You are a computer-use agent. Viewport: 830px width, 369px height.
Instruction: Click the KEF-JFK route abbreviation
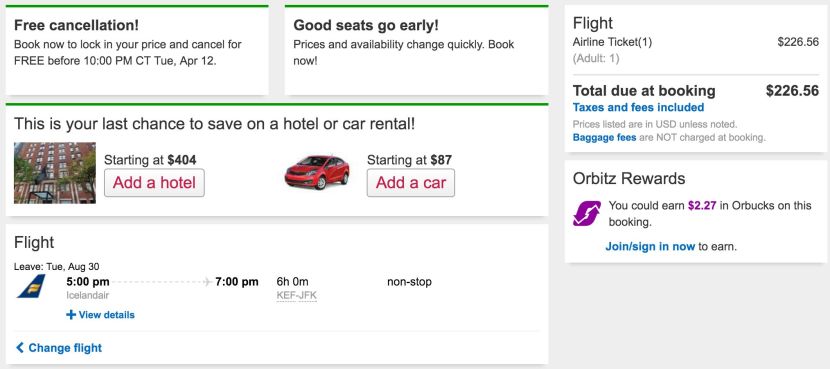[296, 296]
